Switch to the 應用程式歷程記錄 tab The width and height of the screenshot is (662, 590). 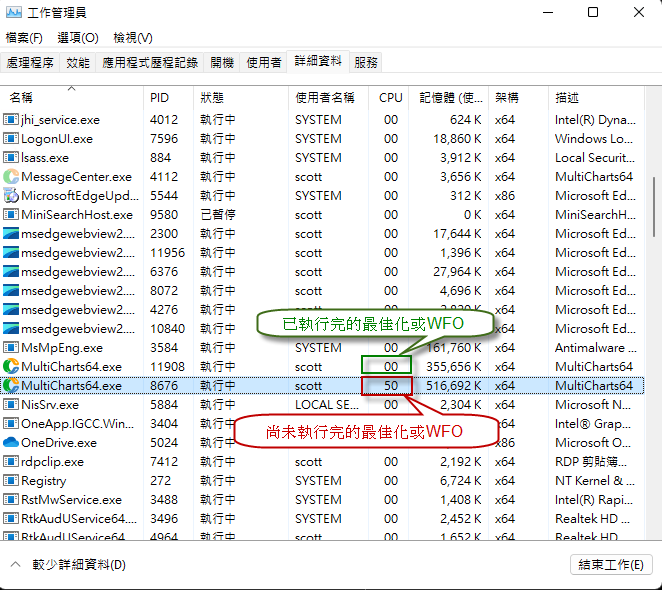150,63
